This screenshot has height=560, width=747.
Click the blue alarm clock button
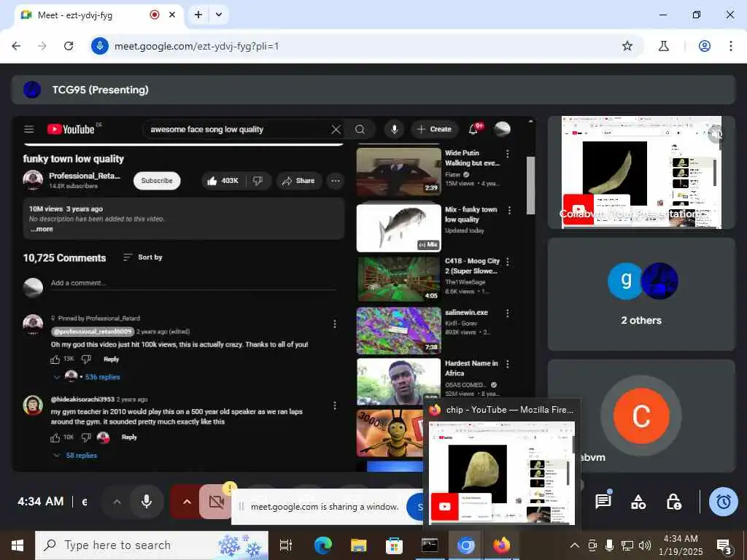coord(723,502)
